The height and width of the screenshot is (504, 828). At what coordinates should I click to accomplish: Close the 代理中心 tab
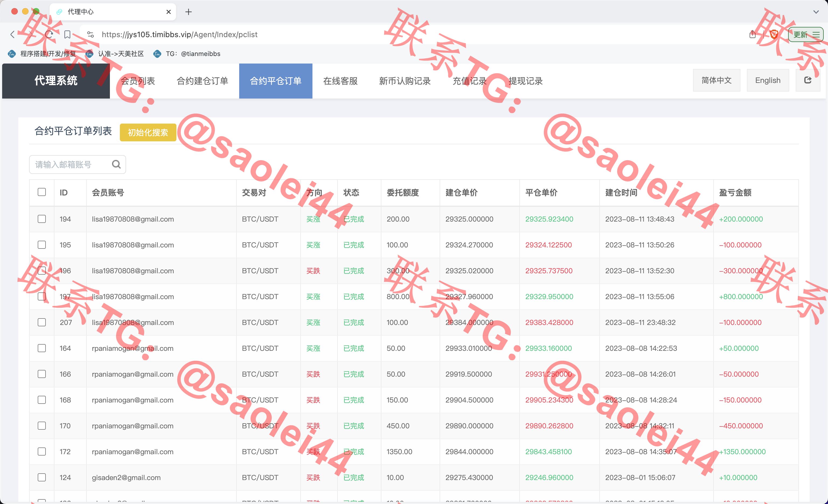pos(169,12)
